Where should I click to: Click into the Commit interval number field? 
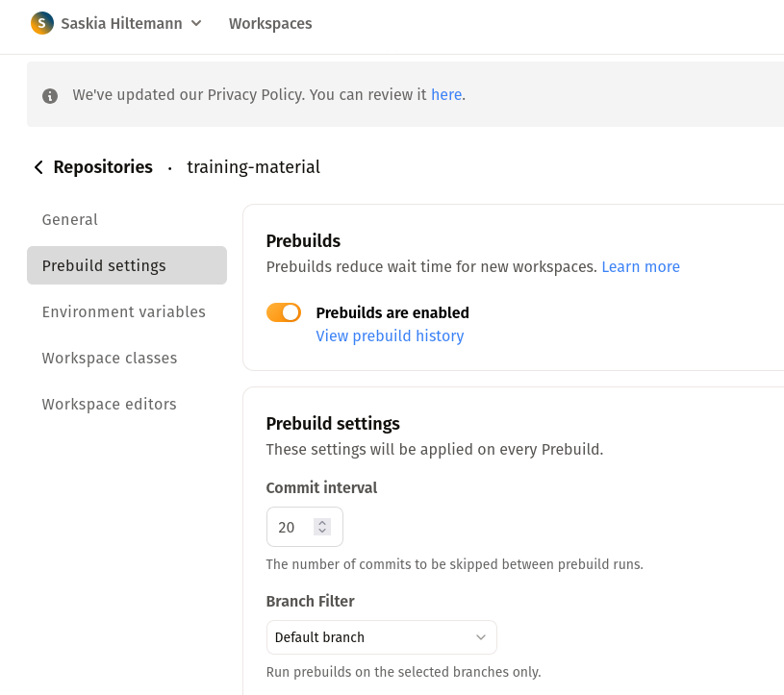(295, 527)
